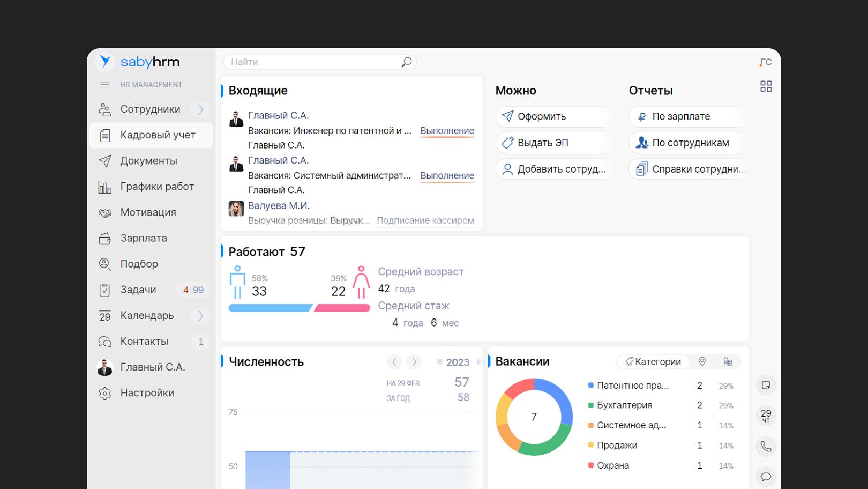The width and height of the screenshot is (868, 489).
Task: Click the Найти search field
Action: [x=313, y=62]
